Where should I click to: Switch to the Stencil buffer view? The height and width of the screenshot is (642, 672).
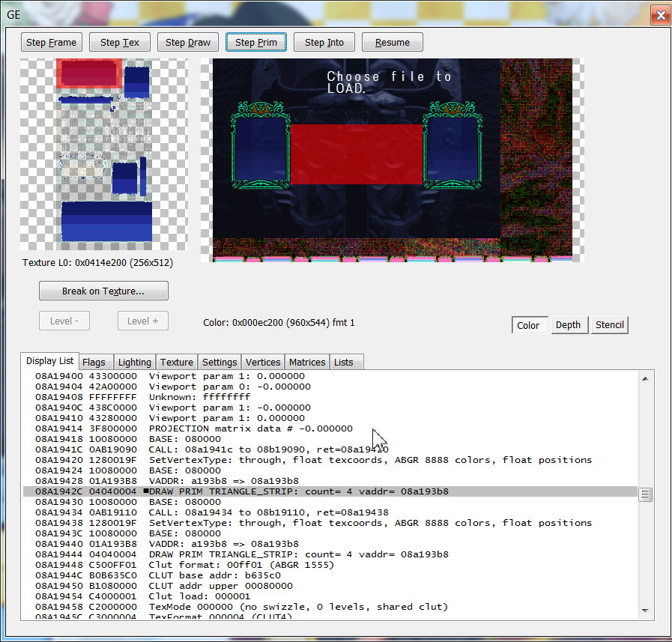(609, 325)
